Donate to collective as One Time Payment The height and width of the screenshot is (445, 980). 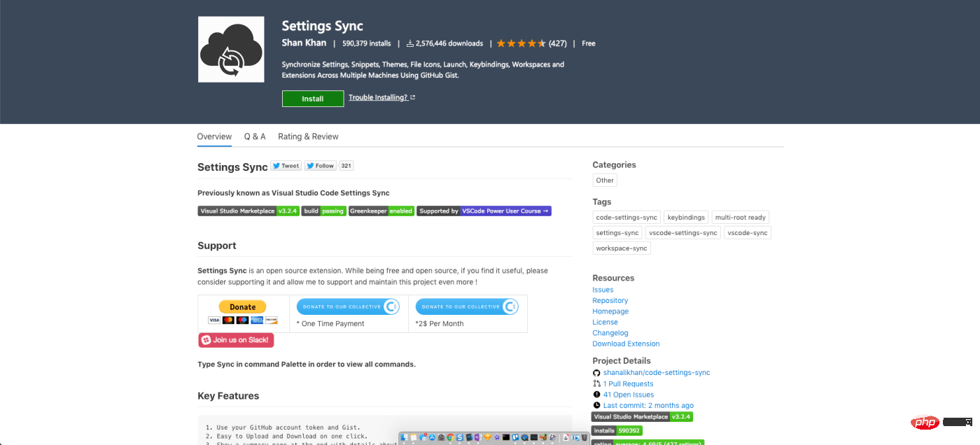[x=348, y=306]
